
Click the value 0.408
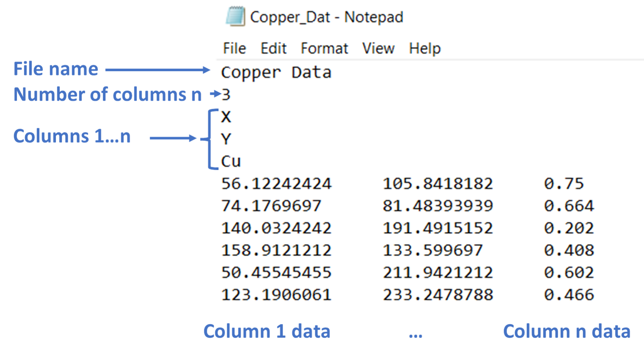click(569, 250)
